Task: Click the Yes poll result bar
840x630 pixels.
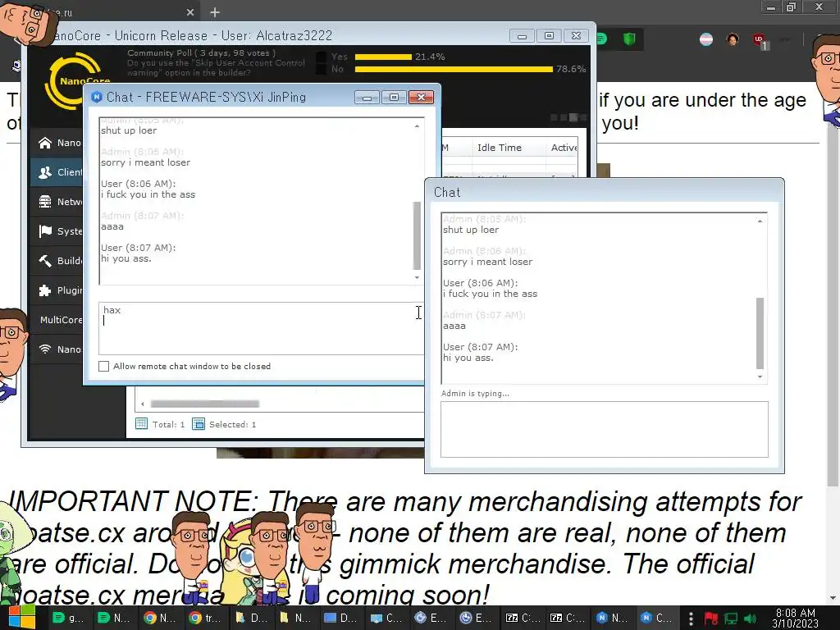Action: pyautogui.click(x=383, y=57)
